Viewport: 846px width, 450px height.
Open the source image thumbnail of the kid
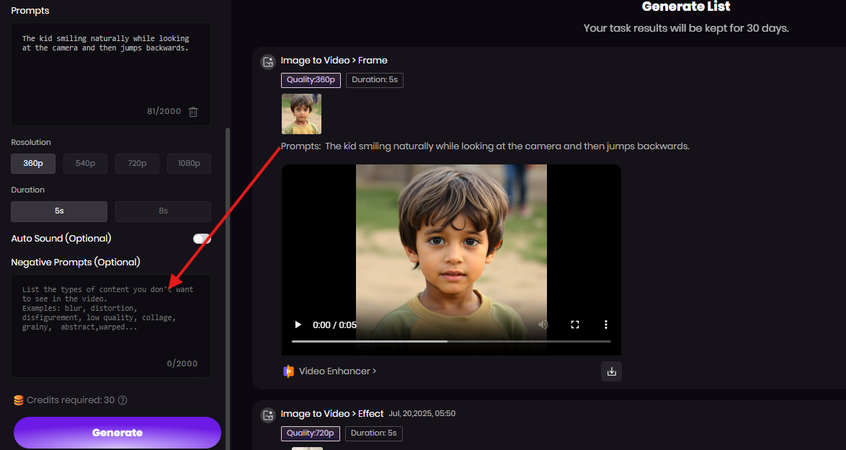coord(302,114)
